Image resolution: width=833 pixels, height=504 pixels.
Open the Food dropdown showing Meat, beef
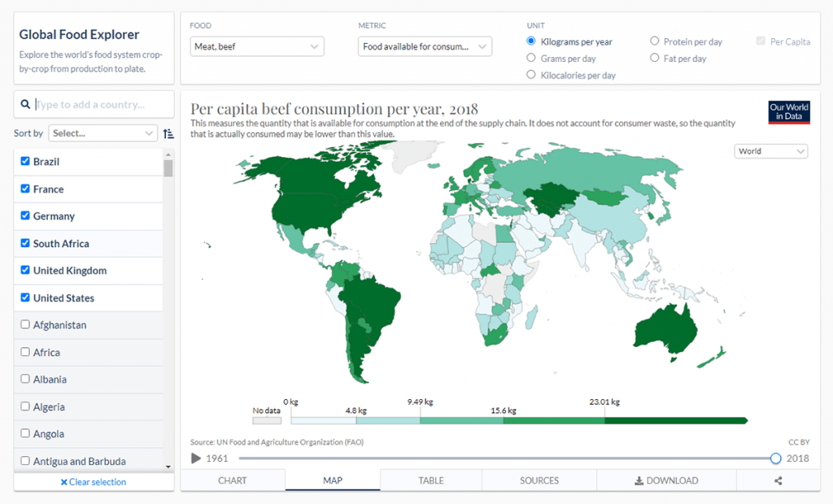point(257,46)
